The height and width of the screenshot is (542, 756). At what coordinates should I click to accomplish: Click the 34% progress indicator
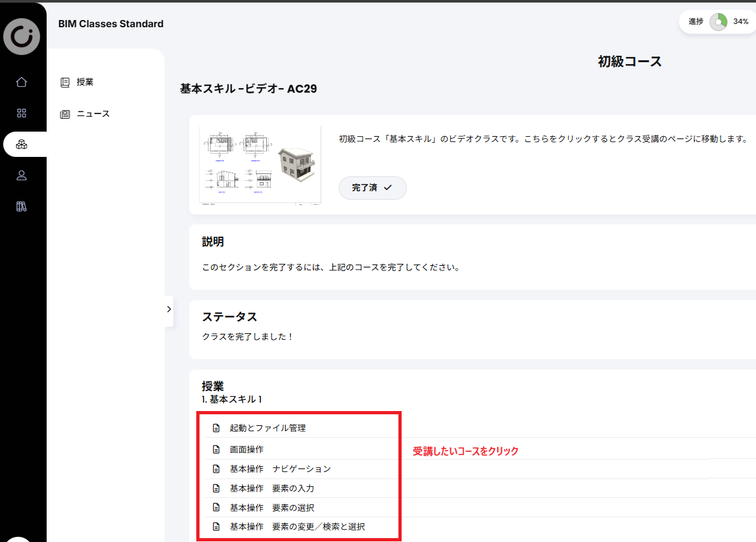click(x=718, y=21)
